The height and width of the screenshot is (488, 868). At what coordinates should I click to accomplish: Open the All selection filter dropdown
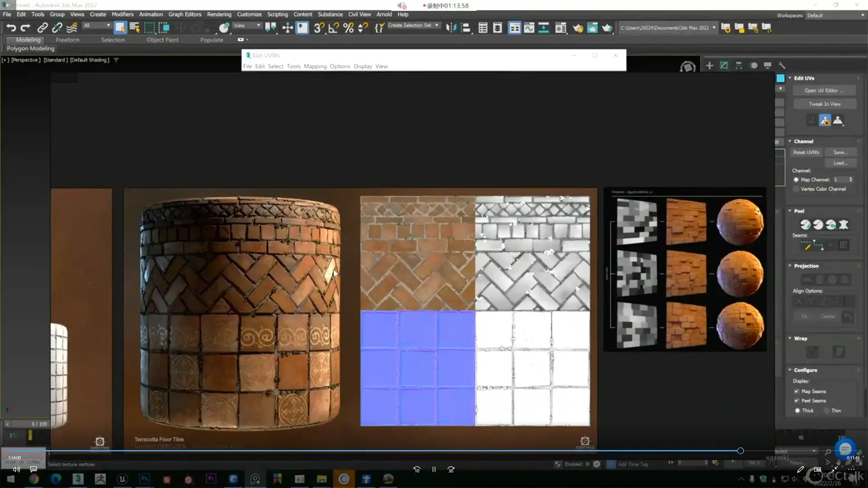[97, 25]
